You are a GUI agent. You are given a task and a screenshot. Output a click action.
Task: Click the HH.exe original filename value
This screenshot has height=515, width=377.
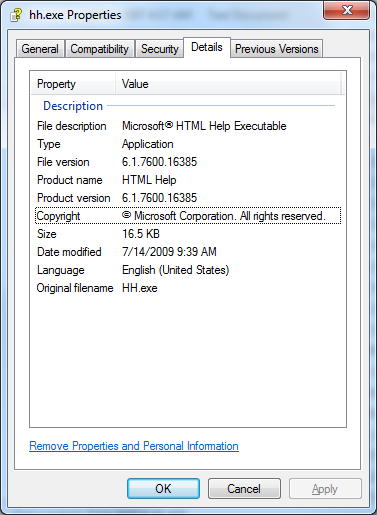point(140,288)
